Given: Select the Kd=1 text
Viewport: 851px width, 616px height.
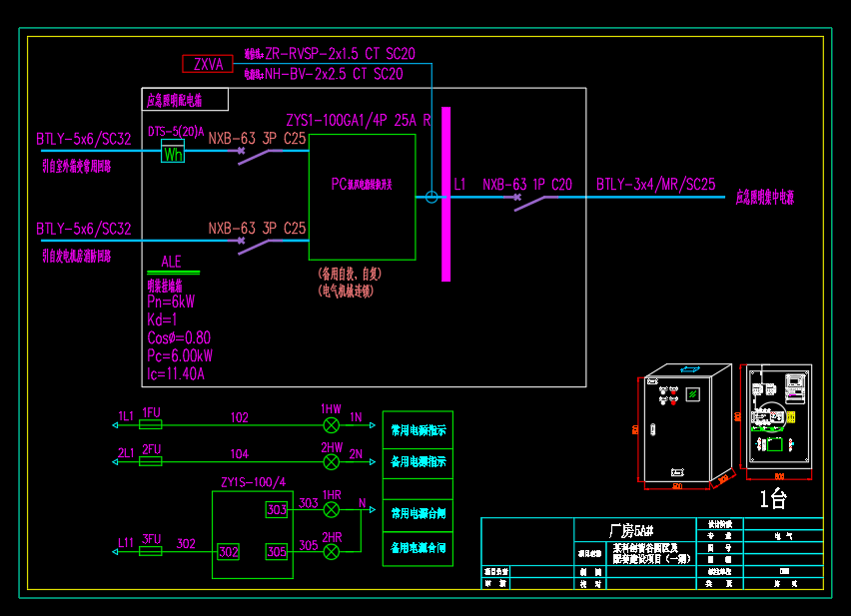Looking at the screenshot, I should 162,319.
